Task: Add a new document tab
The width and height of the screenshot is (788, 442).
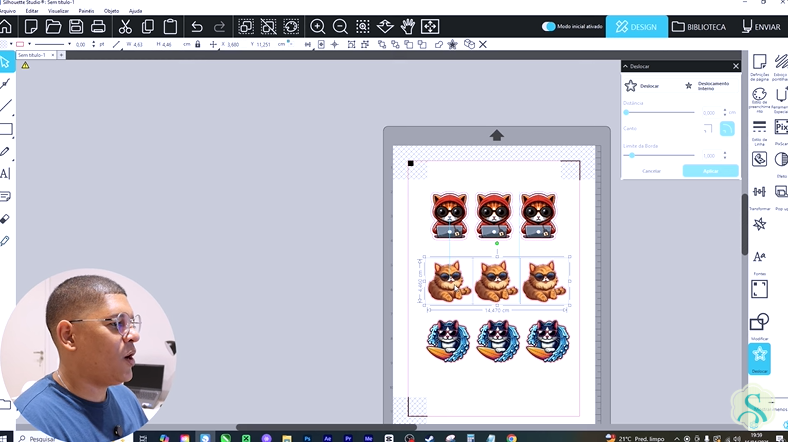Action: coord(61,55)
